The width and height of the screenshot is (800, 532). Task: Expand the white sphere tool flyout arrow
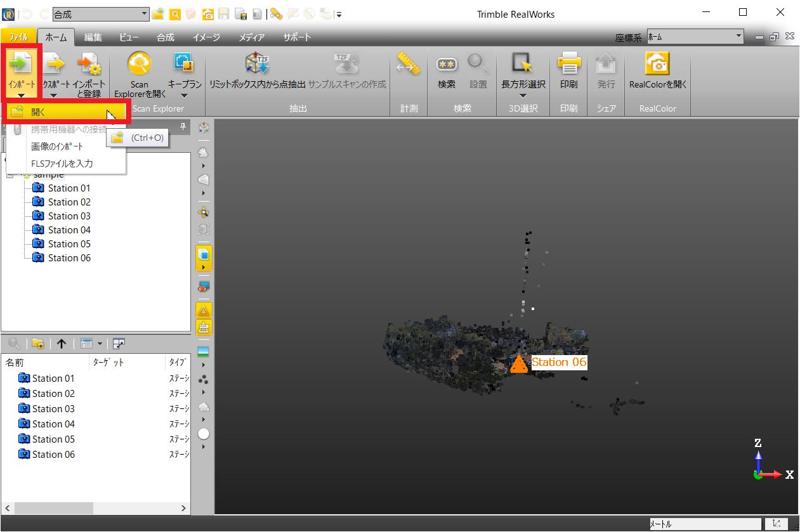(204, 447)
